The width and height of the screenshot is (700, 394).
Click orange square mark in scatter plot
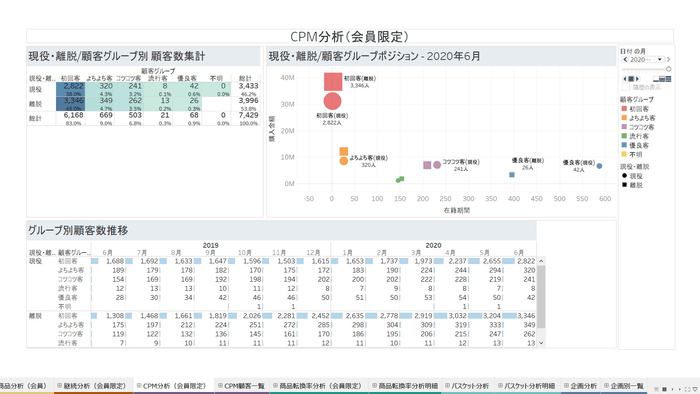point(344,152)
